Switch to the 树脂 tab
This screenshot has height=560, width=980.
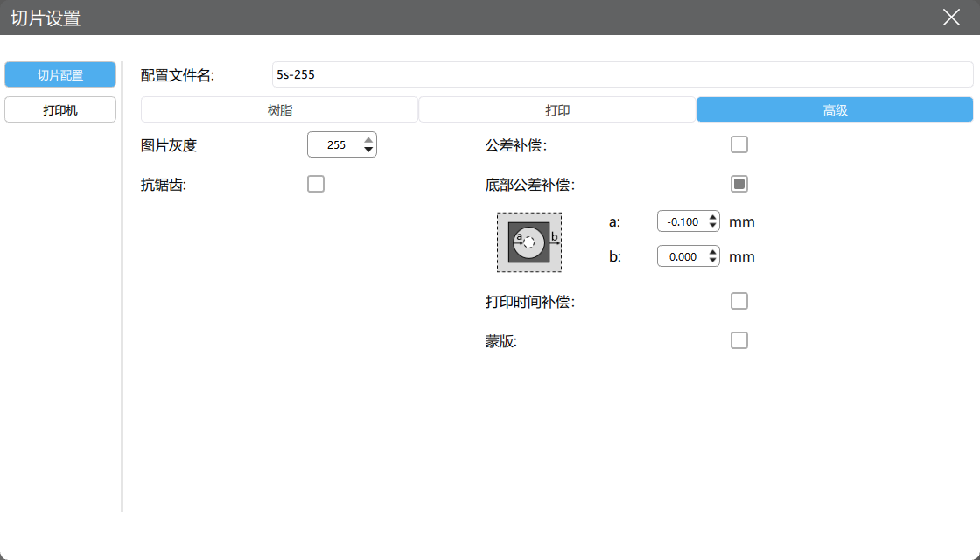(279, 110)
